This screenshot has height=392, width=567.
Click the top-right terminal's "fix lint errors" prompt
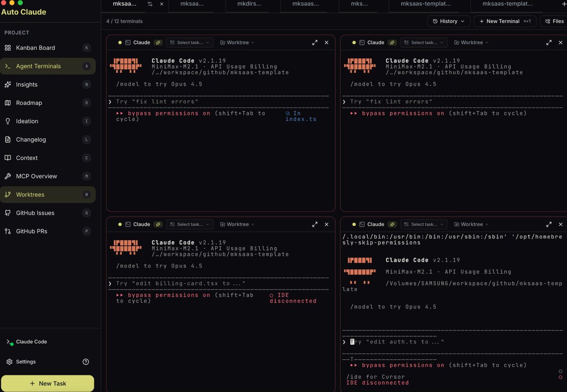pyautogui.click(x=391, y=102)
